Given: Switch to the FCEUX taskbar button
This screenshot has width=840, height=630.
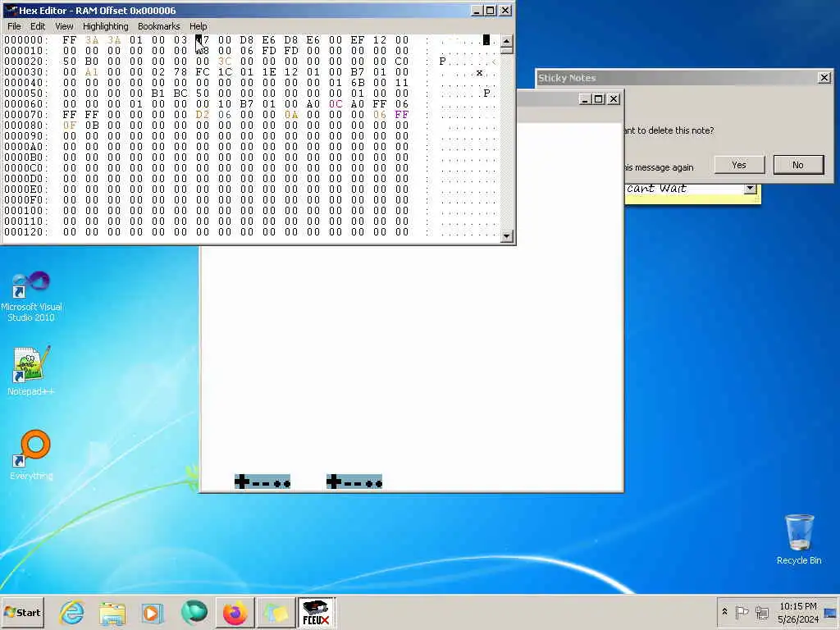Looking at the screenshot, I should [x=316, y=612].
